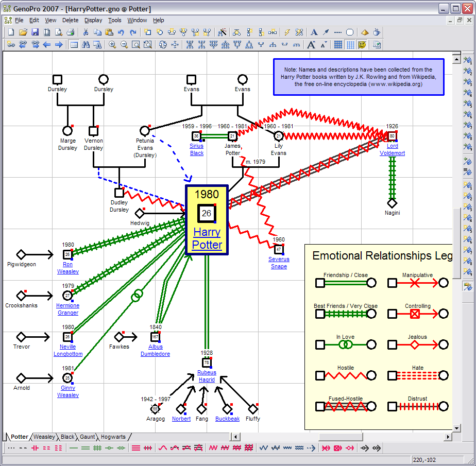
Task: Undo the last action via the toolbar
Action: click(x=121, y=32)
